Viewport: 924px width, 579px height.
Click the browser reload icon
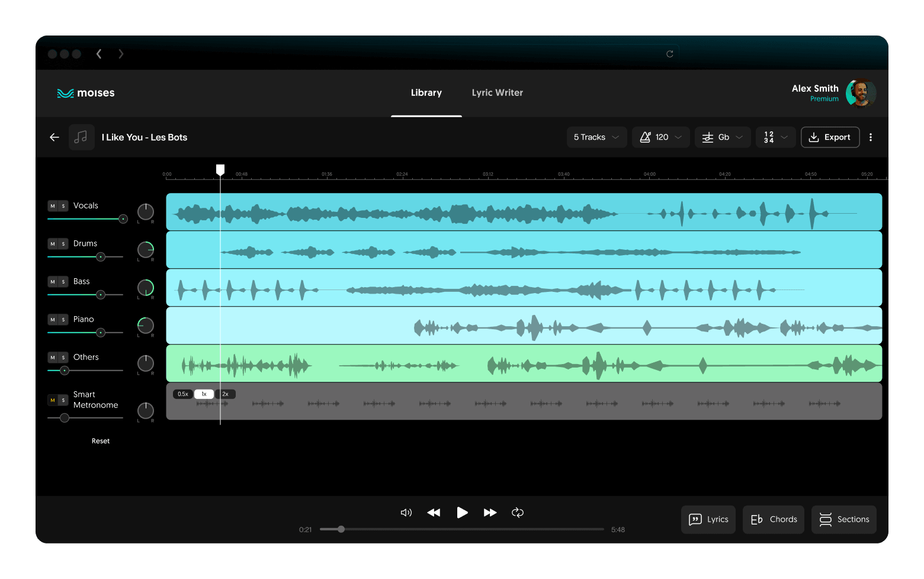(669, 54)
